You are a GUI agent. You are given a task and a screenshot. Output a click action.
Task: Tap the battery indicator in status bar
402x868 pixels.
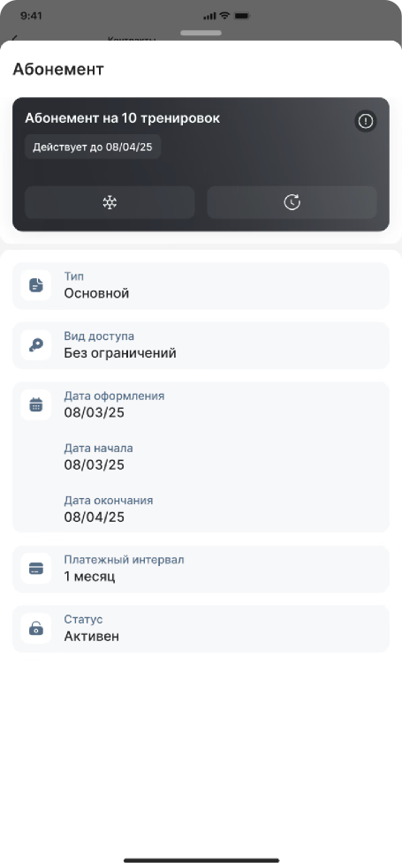click(x=242, y=16)
